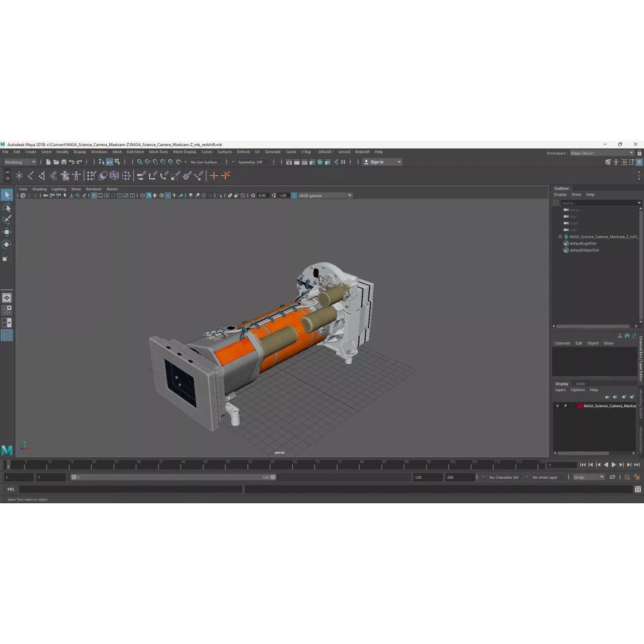Open the Redshift menu

coord(363,151)
